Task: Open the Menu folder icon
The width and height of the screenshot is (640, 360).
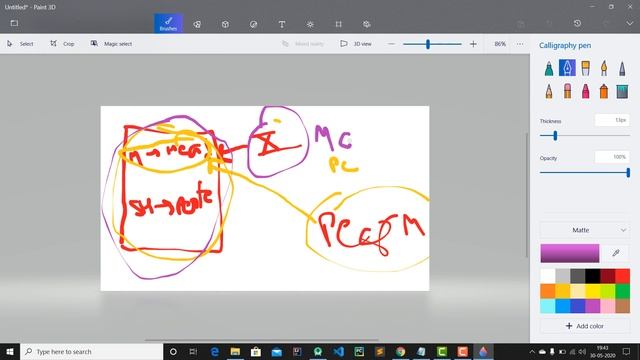Action: tap(14, 23)
